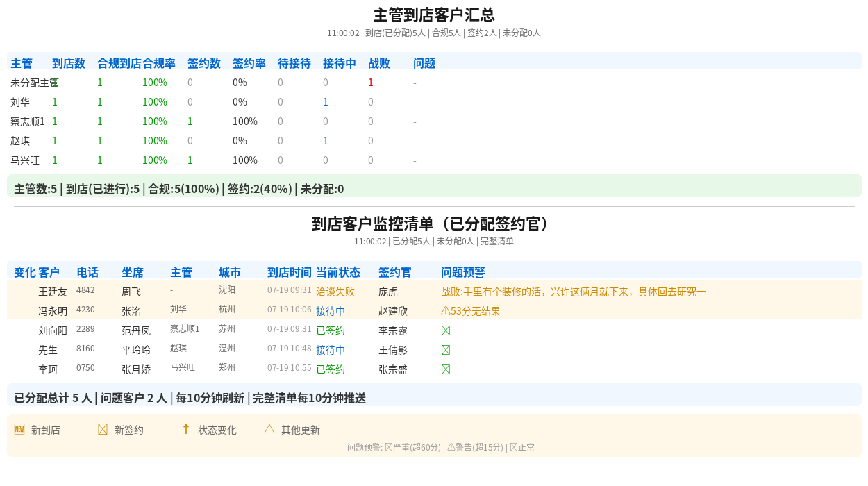Select supervisor 察志顺1 in summary table
Screen dimensions: 868x486
click(28, 121)
